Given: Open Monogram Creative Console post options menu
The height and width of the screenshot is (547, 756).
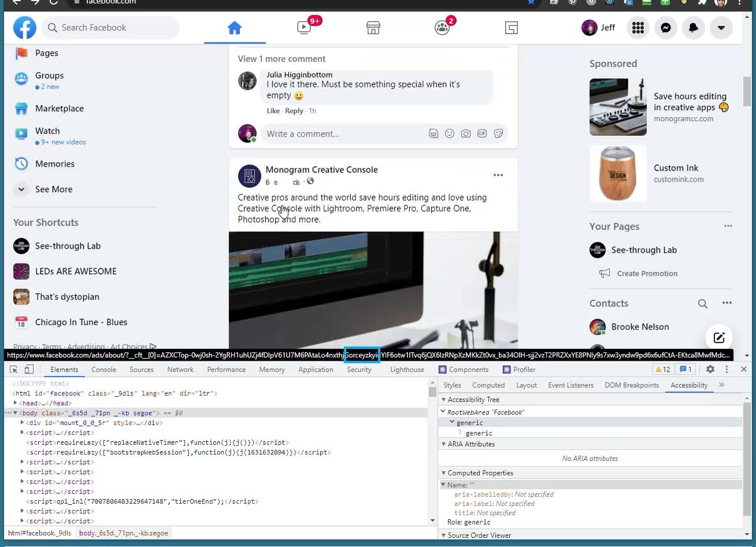Looking at the screenshot, I should point(498,175).
